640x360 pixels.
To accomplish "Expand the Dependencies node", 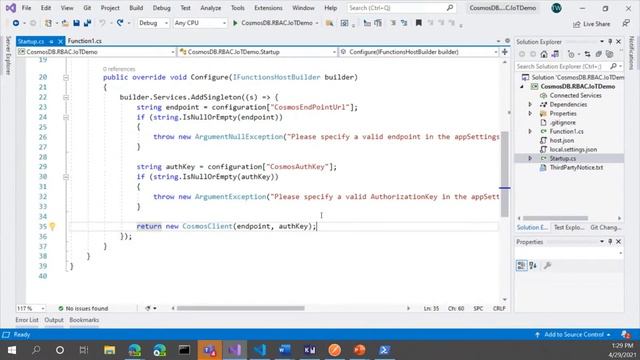I will coord(530,104).
